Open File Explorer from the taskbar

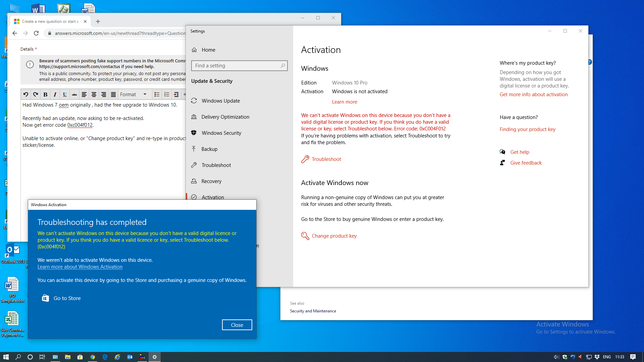click(x=67, y=357)
